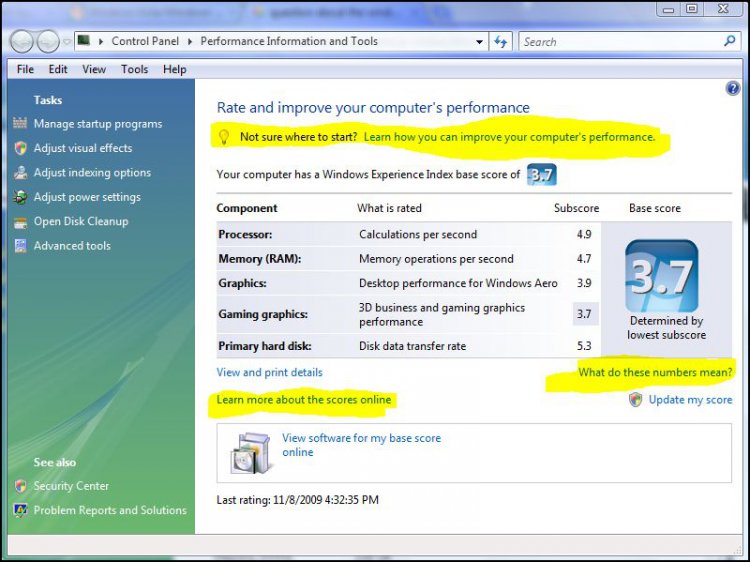Click the Last rating date text
Image resolution: width=750 pixels, height=562 pixels.
[x=298, y=500]
